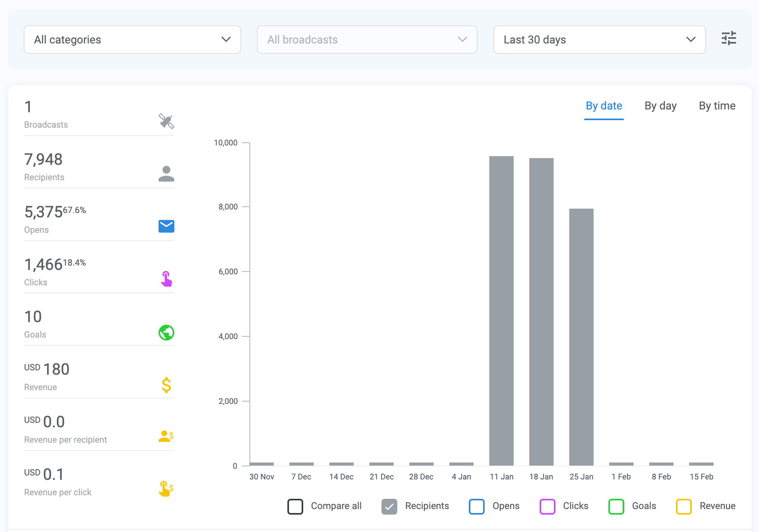Click the blue Opens envelope icon
The height and width of the screenshot is (532, 759).
point(166,226)
